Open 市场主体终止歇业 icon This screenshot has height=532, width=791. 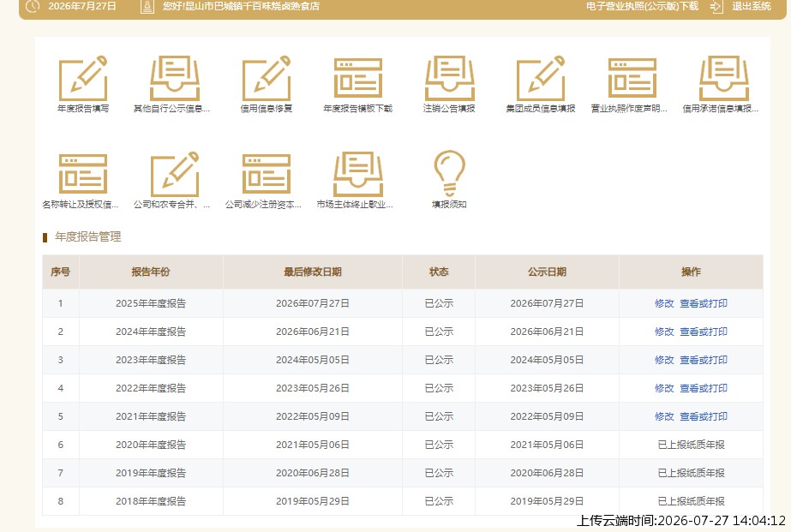point(357,174)
